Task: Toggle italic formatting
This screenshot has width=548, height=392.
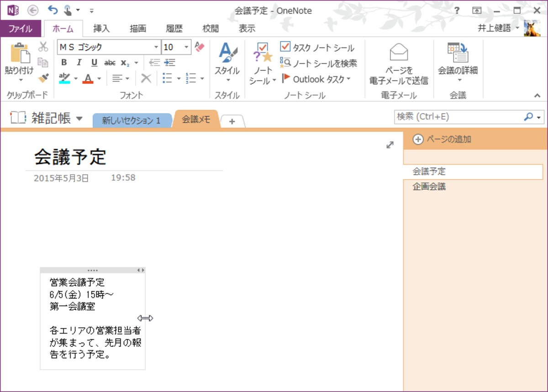Action: point(79,63)
